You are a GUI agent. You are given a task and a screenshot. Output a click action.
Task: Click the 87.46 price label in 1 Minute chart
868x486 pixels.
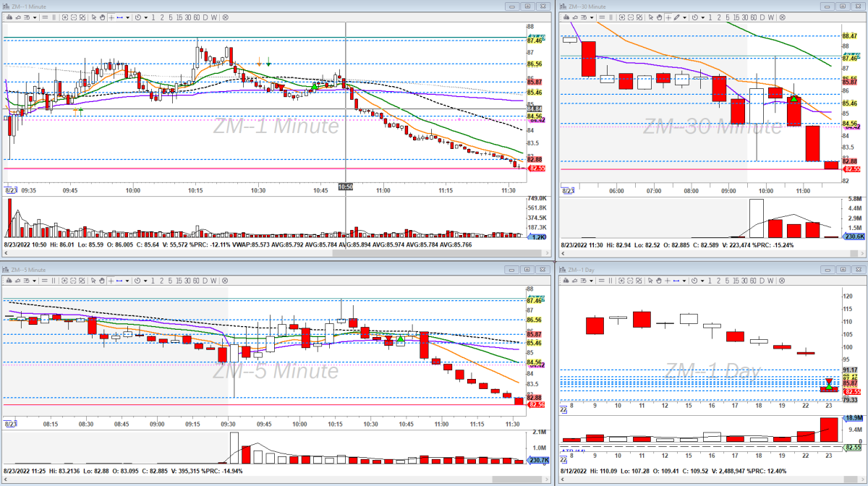[535, 41]
